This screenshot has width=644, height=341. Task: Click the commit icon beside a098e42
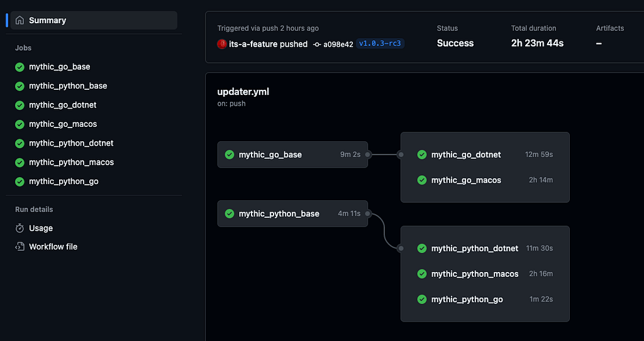click(317, 44)
